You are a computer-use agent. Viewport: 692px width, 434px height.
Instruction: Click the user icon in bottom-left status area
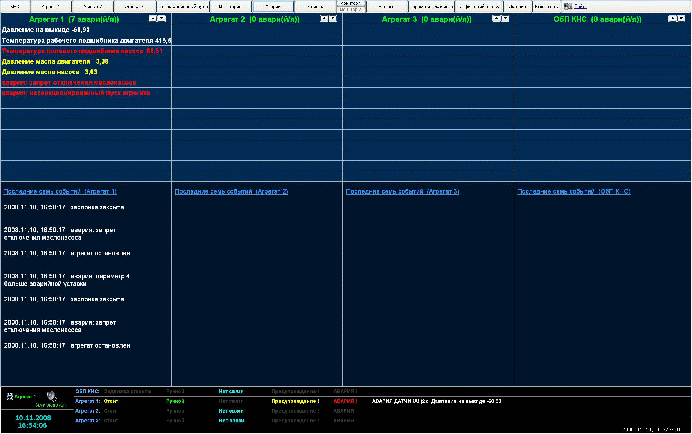10,396
